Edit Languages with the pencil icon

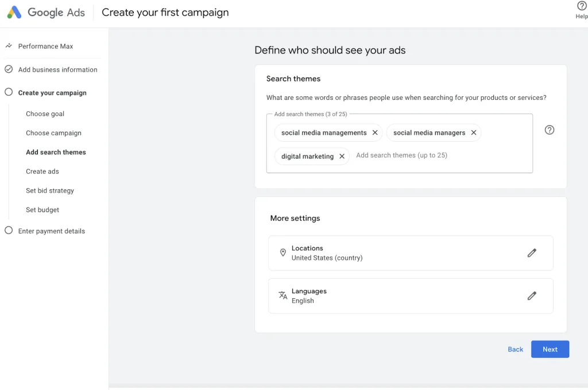coord(532,295)
